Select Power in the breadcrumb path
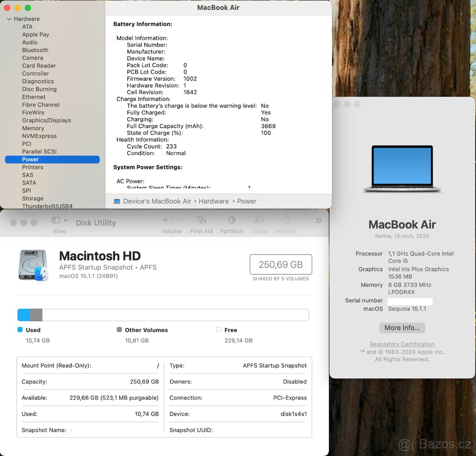This screenshot has width=476, height=456. pyautogui.click(x=247, y=201)
